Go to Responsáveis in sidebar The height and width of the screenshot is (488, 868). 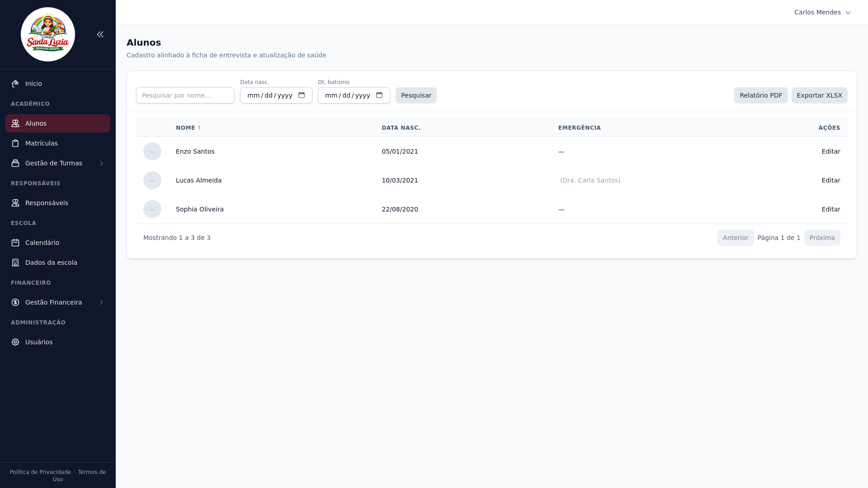[47, 203]
